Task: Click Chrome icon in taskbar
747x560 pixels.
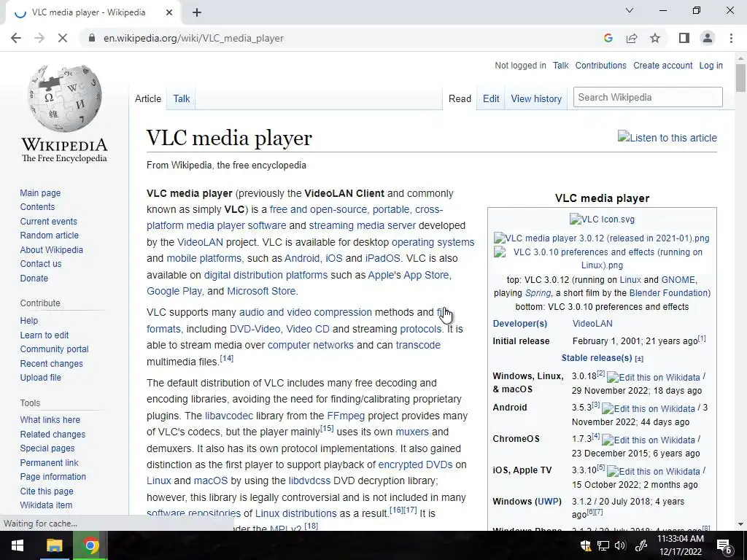Action: 90,545
